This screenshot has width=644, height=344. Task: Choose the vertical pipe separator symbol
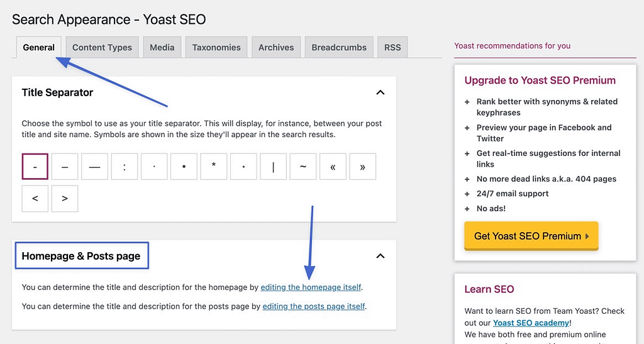coord(273,167)
